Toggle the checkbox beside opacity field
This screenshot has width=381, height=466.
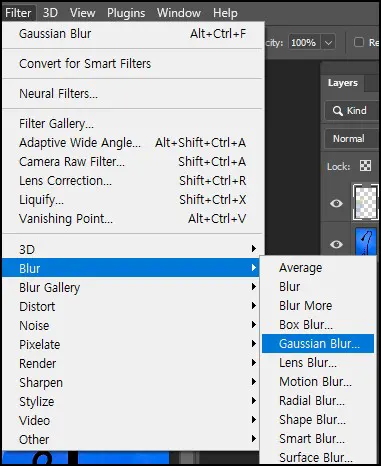(359, 42)
